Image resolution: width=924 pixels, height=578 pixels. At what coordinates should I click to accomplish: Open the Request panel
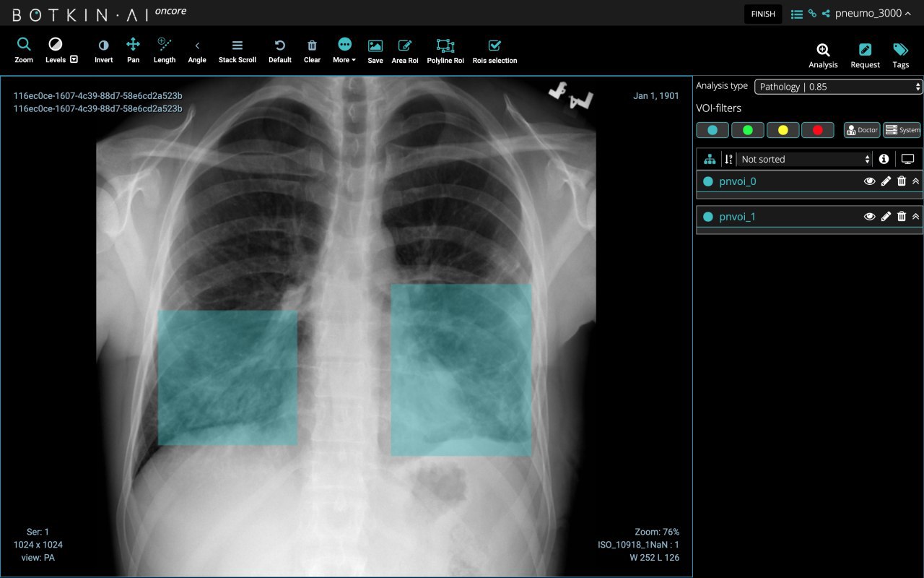click(865, 55)
